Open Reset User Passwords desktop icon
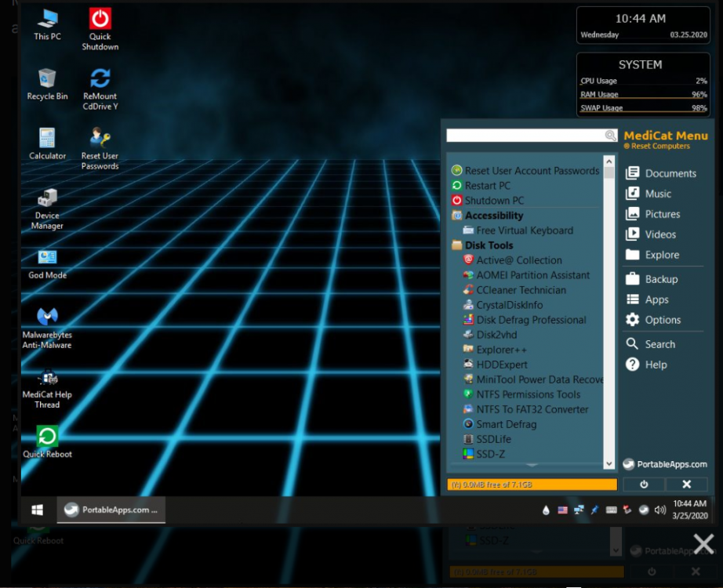 click(100, 139)
